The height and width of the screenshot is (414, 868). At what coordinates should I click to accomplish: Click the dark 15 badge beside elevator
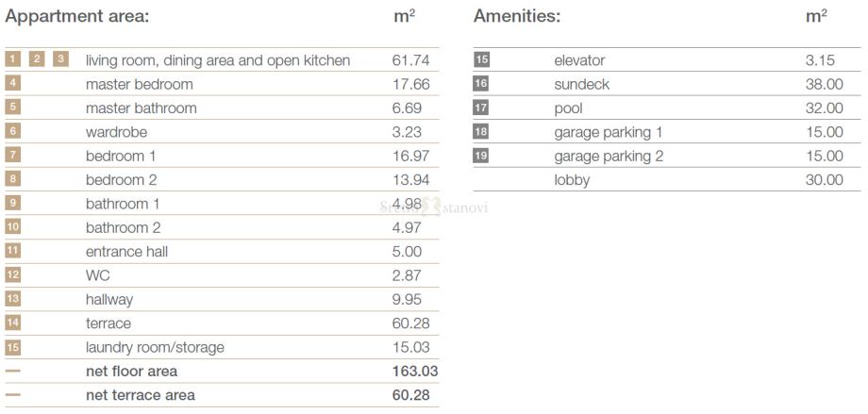[x=481, y=60]
